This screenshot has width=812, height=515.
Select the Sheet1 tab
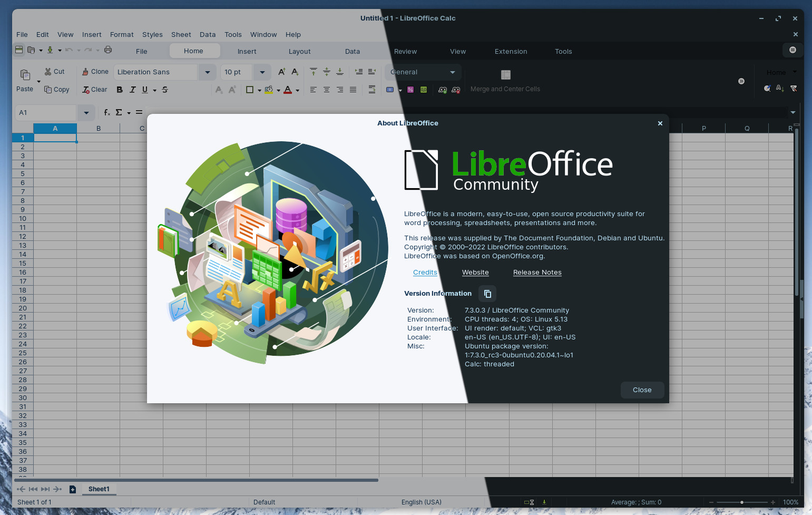(x=99, y=489)
